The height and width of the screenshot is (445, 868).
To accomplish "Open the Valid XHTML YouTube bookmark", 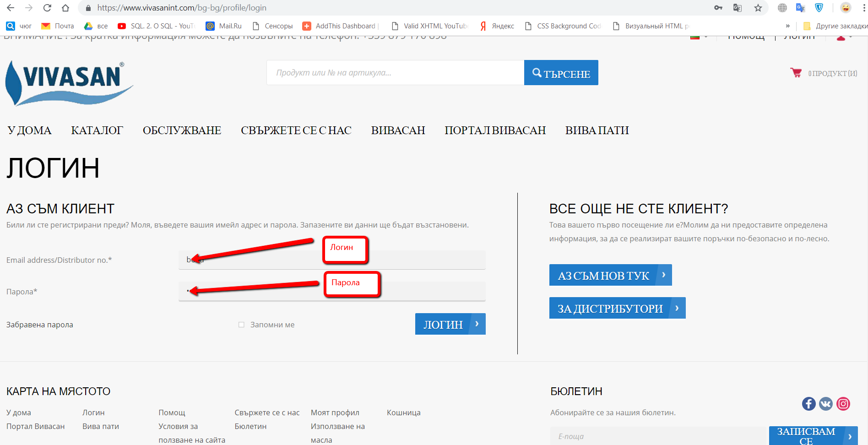I will (430, 26).
